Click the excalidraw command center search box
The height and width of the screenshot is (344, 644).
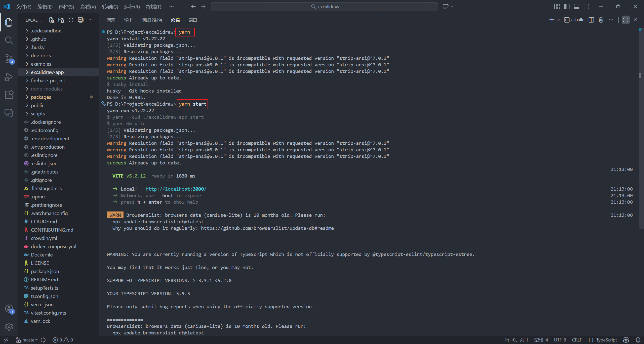point(325,7)
